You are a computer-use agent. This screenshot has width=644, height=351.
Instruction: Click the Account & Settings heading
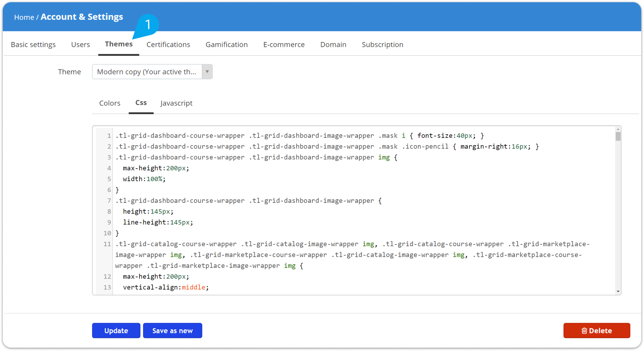[x=82, y=17]
